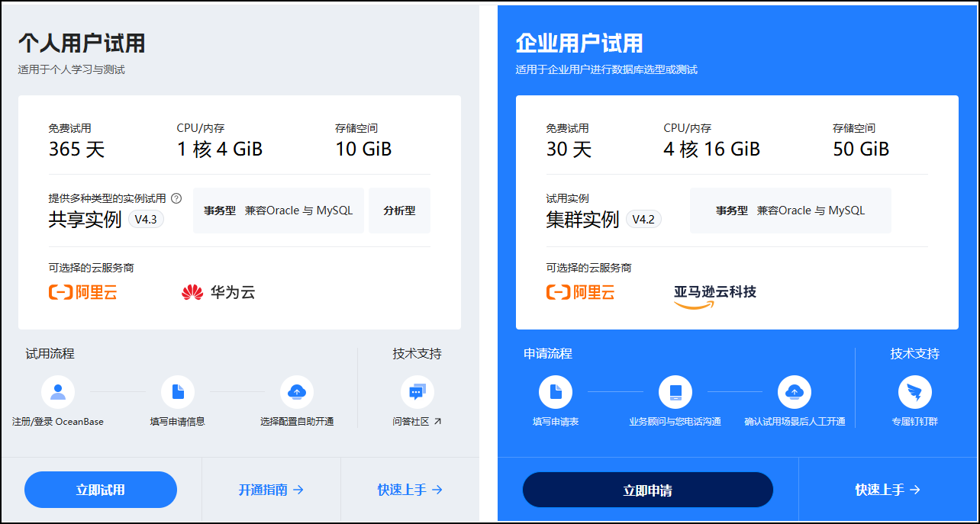Select the 阿里云 logo in 个人用户试用
980x524 pixels.
[x=83, y=292]
